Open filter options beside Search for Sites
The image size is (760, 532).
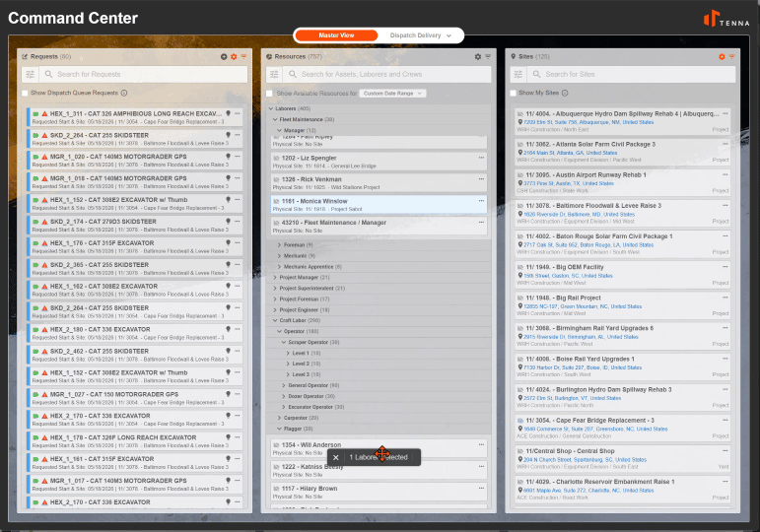pyautogui.click(x=518, y=74)
